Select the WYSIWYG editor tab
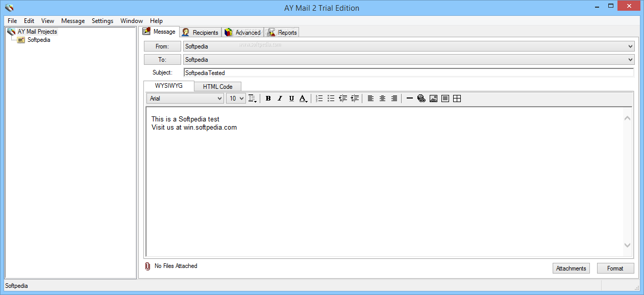The image size is (644, 295). [169, 86]
